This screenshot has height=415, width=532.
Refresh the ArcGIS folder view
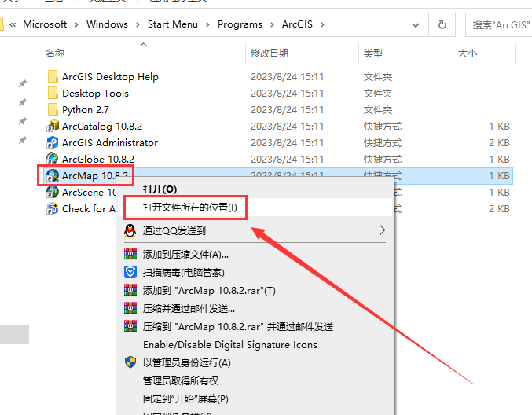pyautogui.click(x=442, y=25)
